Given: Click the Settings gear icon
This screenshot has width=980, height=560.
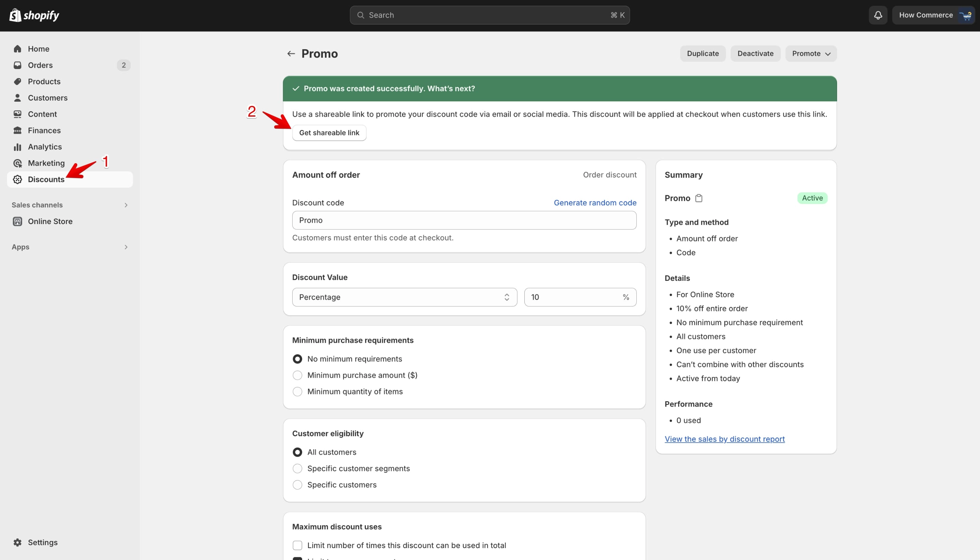Looking at the screenshot, I should (x=17, y=542).
